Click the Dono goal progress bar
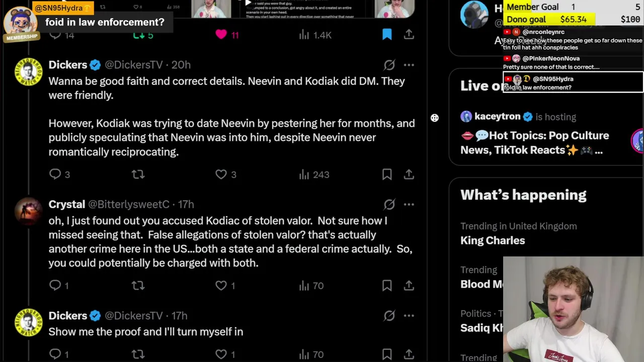This screenshot has height=362, width=644. point(573,19)
